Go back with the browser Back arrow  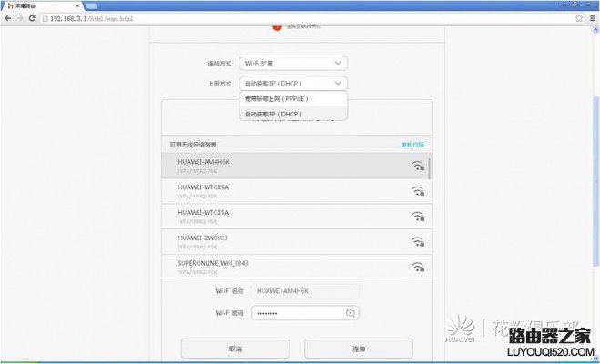tap(8, 18)
